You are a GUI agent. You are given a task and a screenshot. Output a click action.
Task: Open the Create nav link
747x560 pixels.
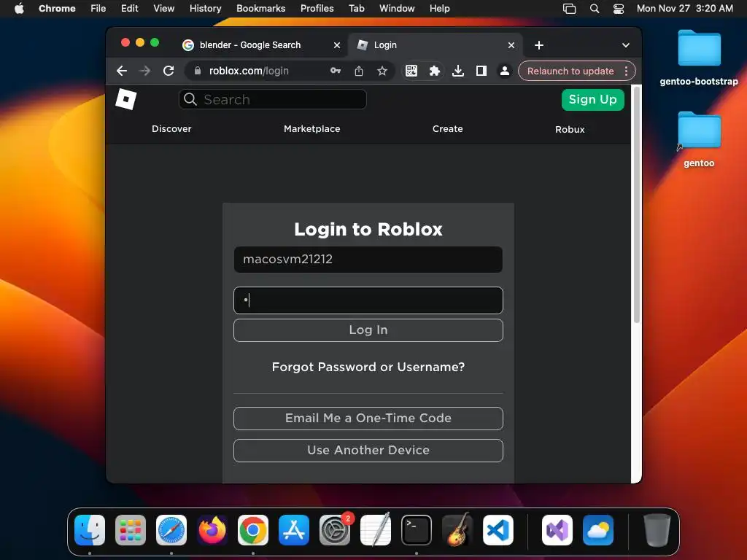coord(447,128)
